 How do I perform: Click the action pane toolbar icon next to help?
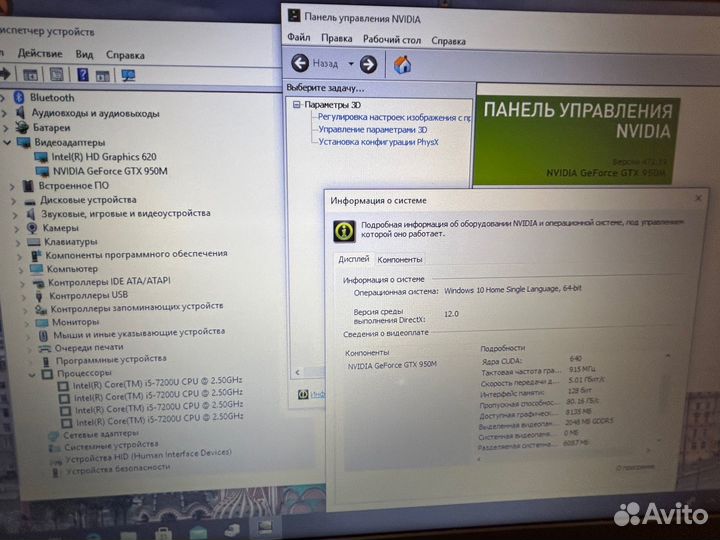[102, 75]
